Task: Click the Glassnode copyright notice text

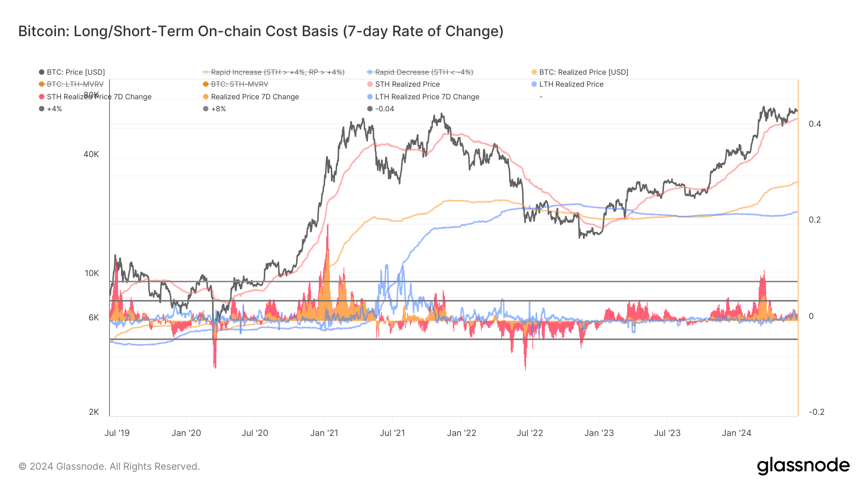Action: [x=109, y=466]
